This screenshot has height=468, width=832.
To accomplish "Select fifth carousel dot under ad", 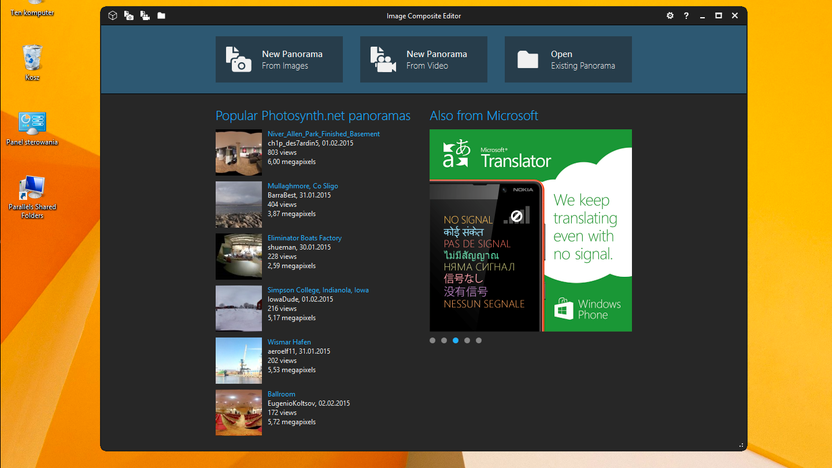I will [x=479, y=341].
